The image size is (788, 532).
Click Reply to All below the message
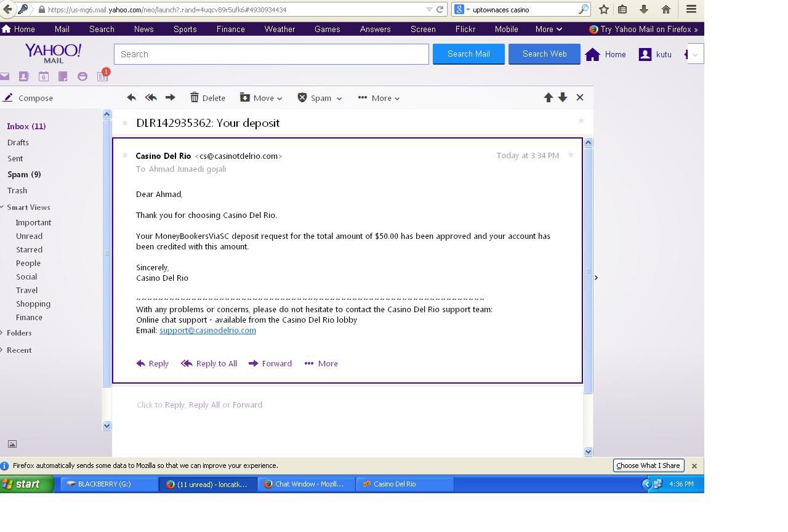[x=209, y=363]
